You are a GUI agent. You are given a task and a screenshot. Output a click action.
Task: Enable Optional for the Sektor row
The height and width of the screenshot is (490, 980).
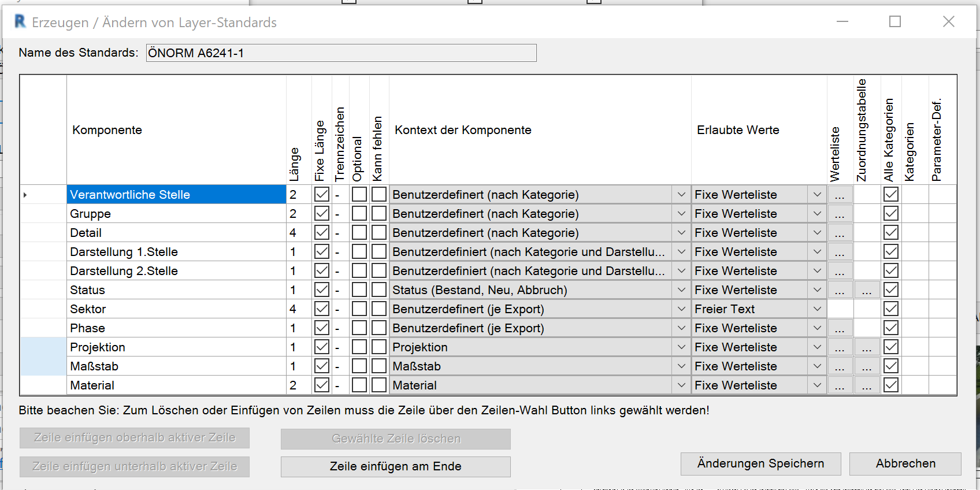click(359, 309)
